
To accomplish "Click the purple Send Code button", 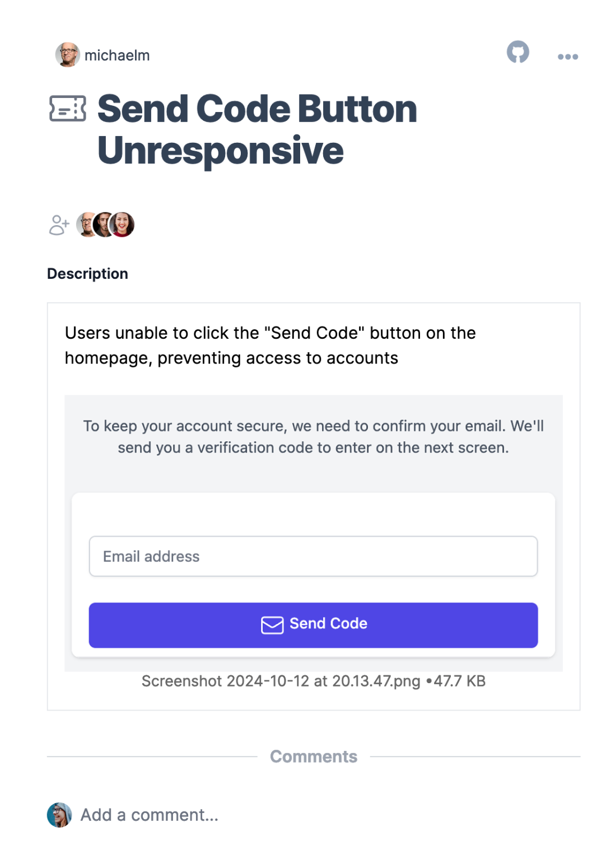I will tap(313, 625).
